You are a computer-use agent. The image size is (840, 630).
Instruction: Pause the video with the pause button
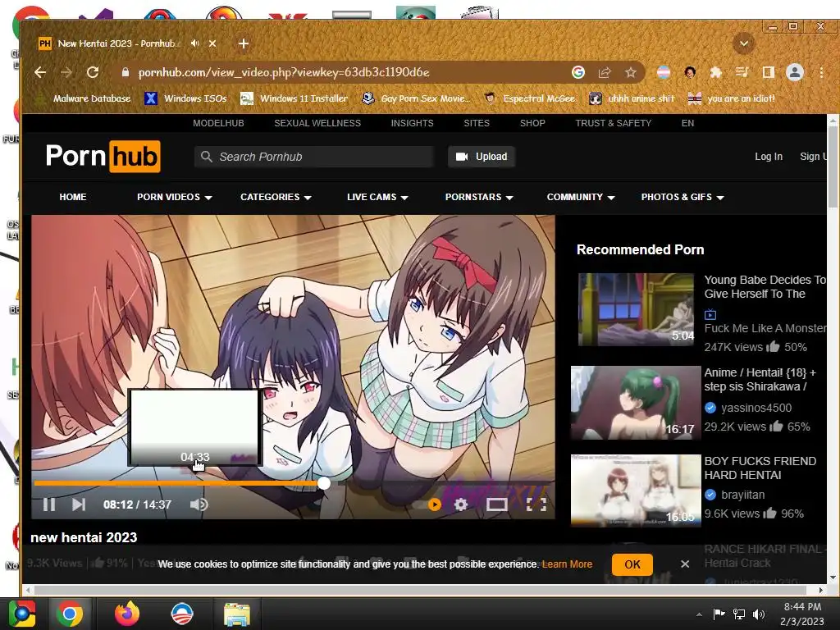[48, 504]
